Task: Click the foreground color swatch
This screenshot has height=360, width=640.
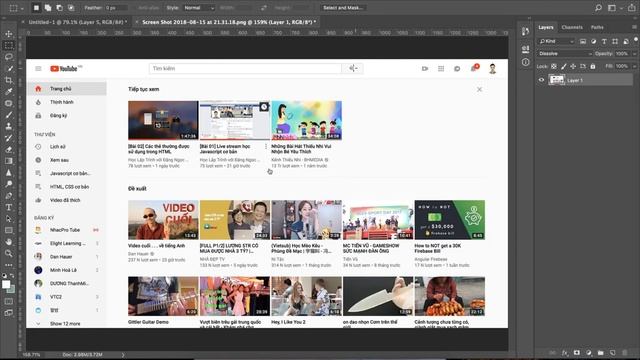Action: point(6,284)
